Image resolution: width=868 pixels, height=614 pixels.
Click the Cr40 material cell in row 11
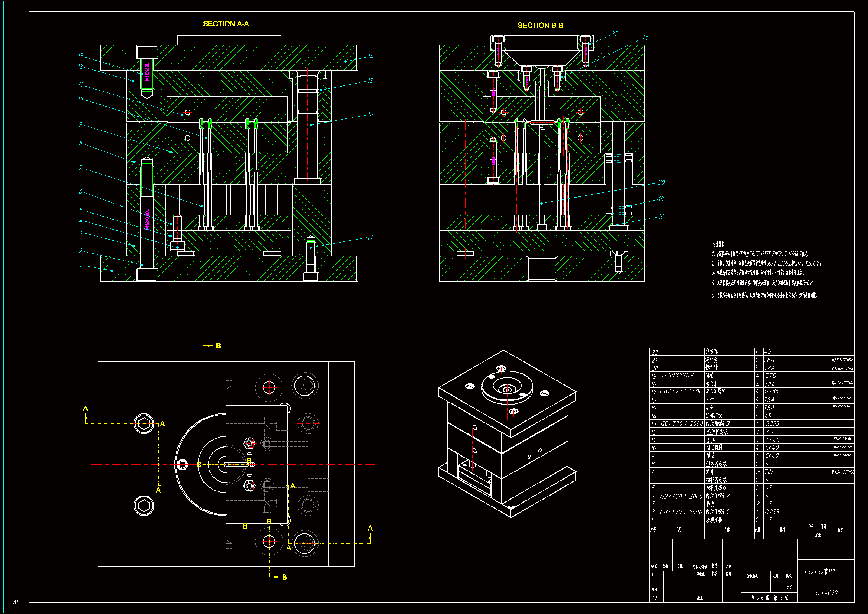pos(773,440)
